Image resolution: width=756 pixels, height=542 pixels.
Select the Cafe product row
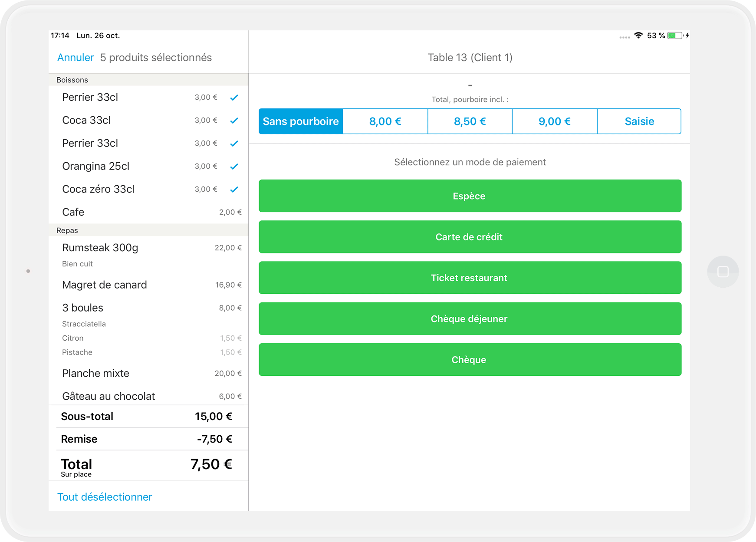(x=148, y=212)
